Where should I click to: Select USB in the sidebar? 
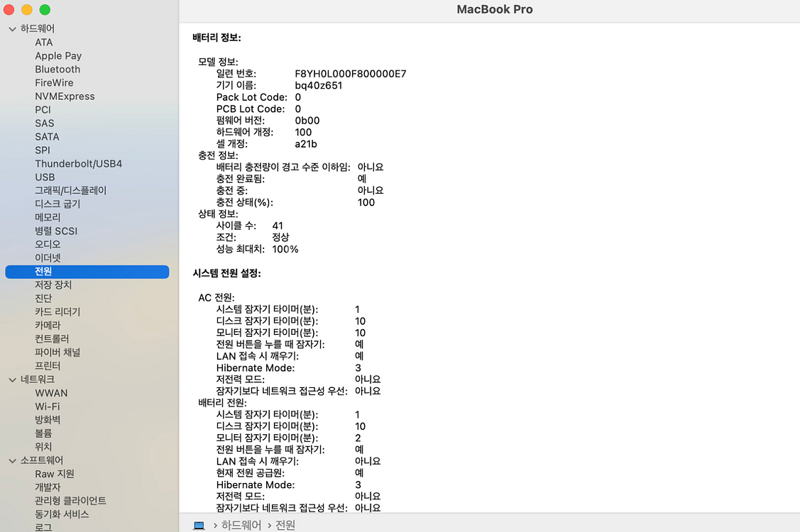45,177
